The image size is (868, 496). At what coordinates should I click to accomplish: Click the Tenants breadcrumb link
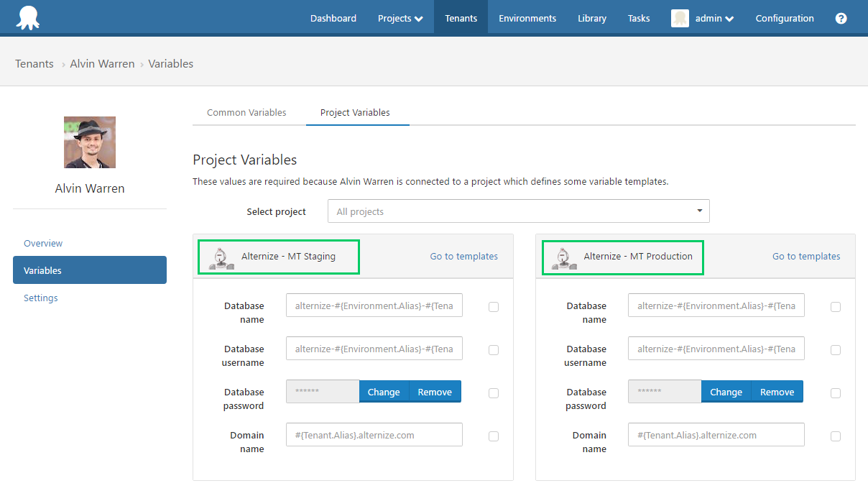click(x=34, y=63)
